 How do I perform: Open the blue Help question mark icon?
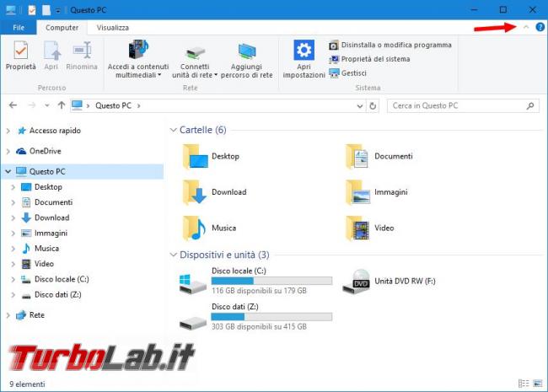[540, 27]
